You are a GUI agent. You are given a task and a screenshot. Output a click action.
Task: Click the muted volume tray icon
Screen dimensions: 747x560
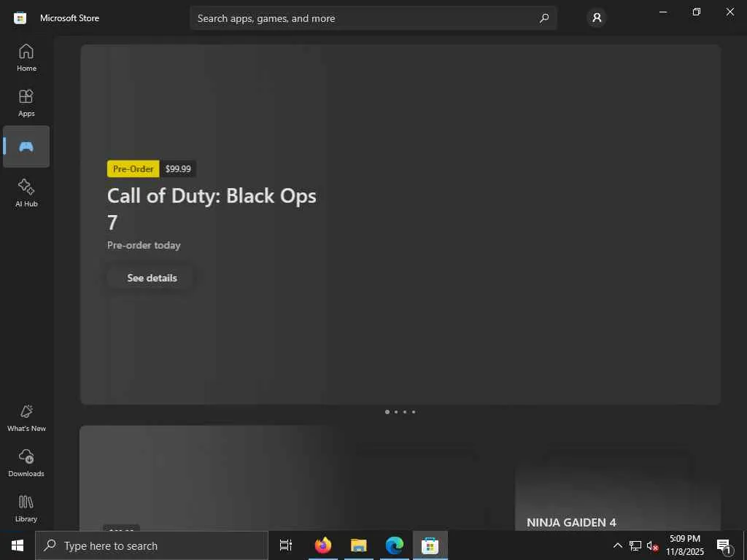coord(652,545)
